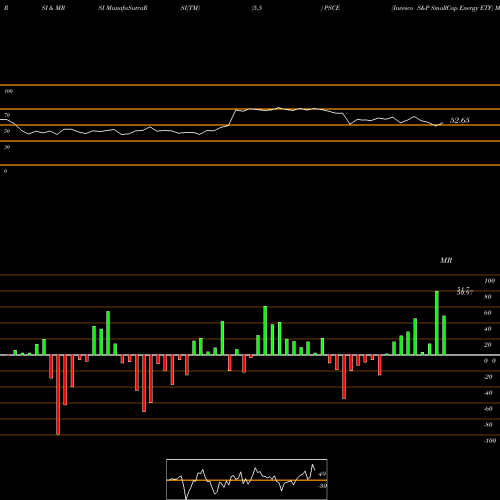
Task: Click the -80 label on MR right axis
Action: [488, 425]
